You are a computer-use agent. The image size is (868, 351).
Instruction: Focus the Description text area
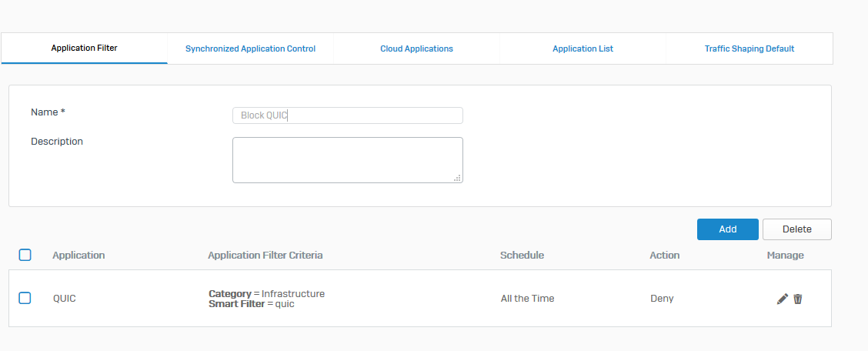pos(347,159)
